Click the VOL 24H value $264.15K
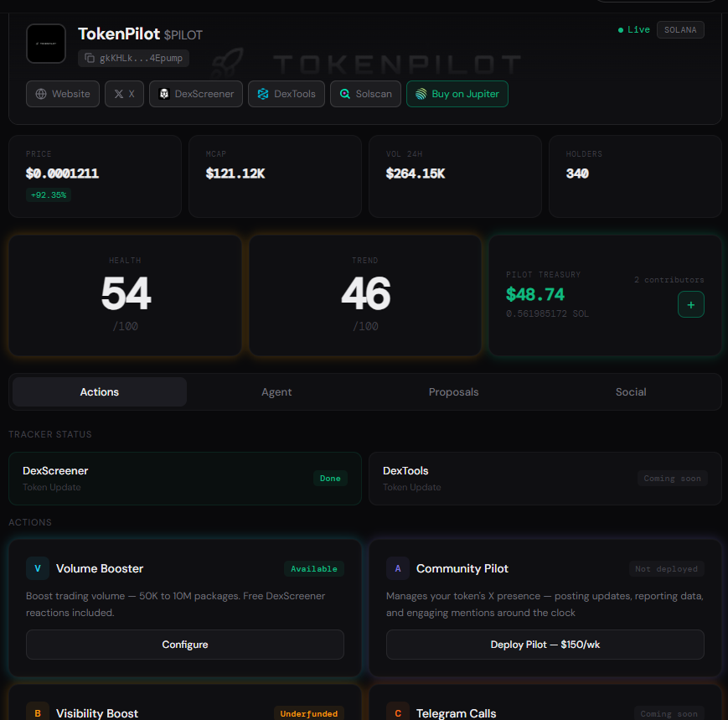The width and height of the screenshot is (728, 720). coord(416,174)
